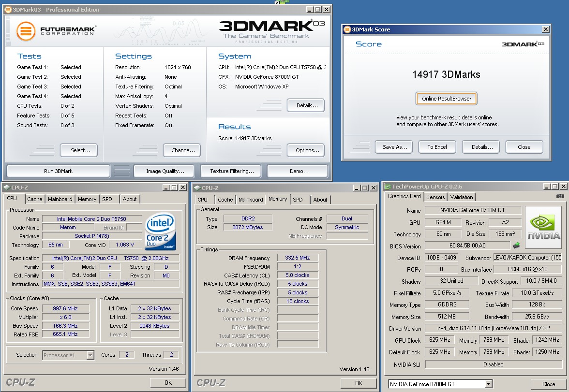Click the Bandwidth 25.6 GB/s field
The image size is (569, 392).
pos(537,317)
